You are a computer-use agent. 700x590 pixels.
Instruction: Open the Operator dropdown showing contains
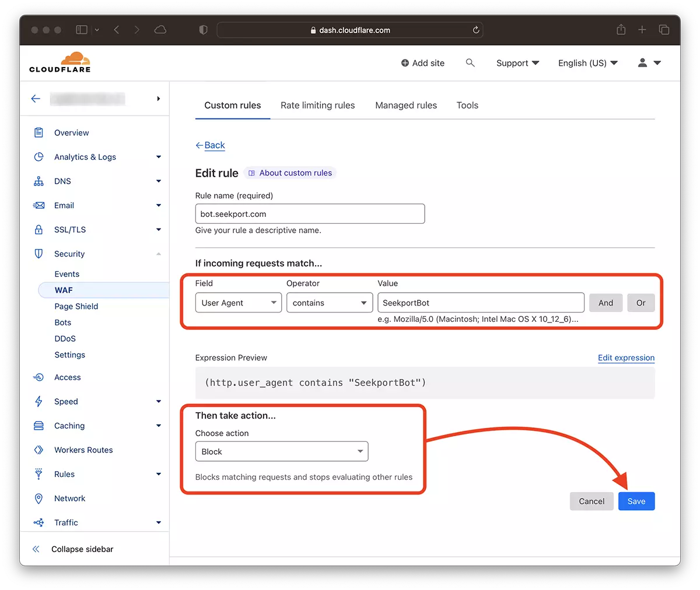click(330, 303)
